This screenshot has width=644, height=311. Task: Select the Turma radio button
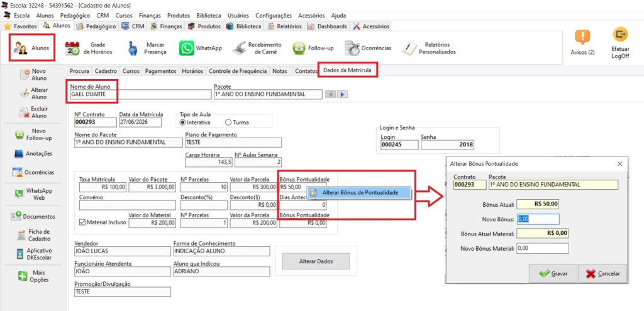point(228,123)
